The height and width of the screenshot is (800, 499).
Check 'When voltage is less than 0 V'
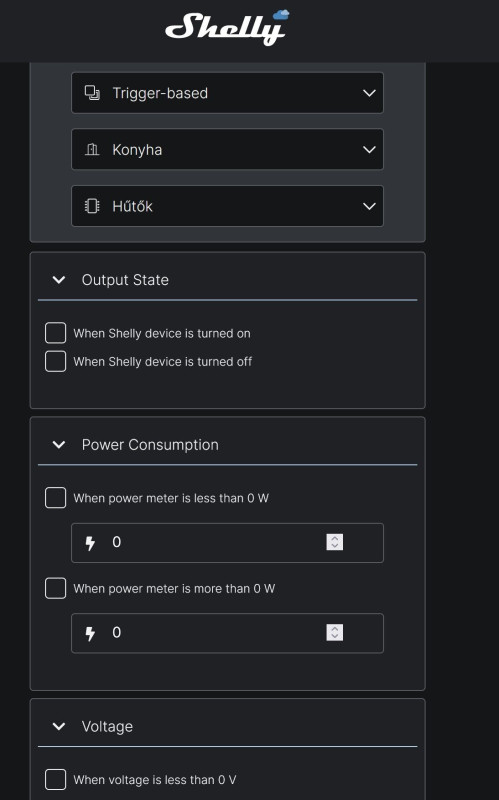pyautogui.click(x=56, y=780)
